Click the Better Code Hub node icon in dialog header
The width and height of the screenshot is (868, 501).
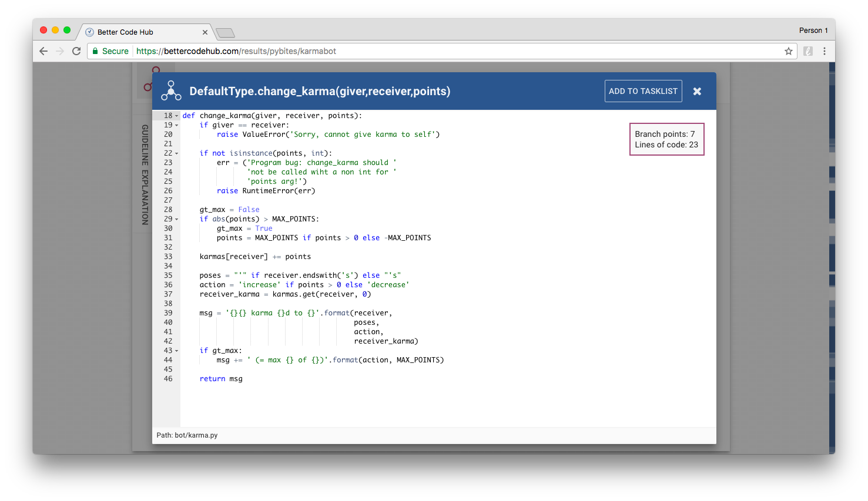[170, 90]
